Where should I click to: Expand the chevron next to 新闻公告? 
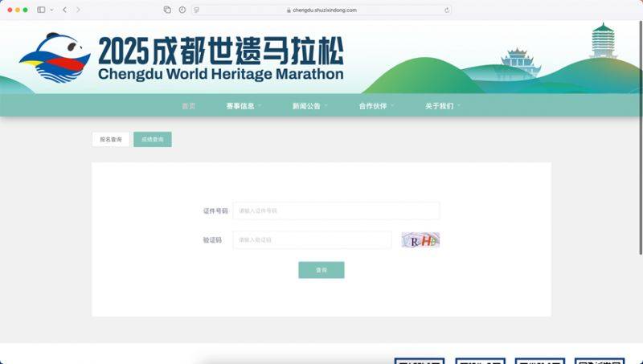[326, 106]
